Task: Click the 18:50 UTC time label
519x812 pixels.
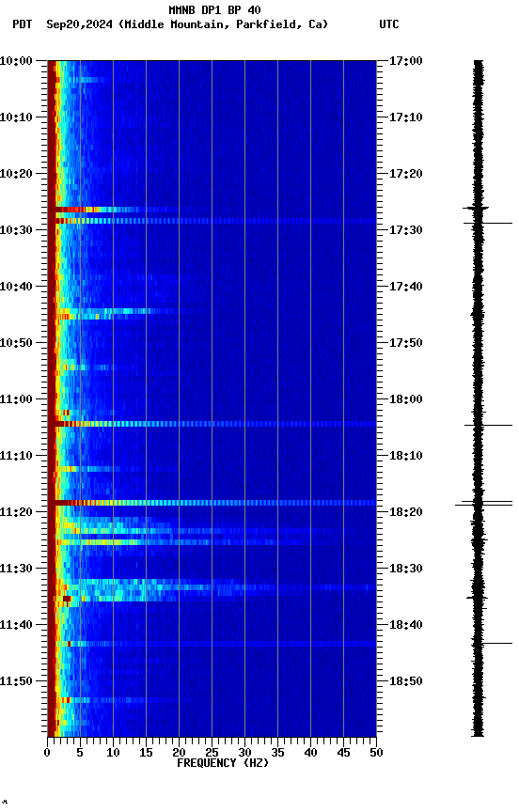Action: [x=405, y=681]
